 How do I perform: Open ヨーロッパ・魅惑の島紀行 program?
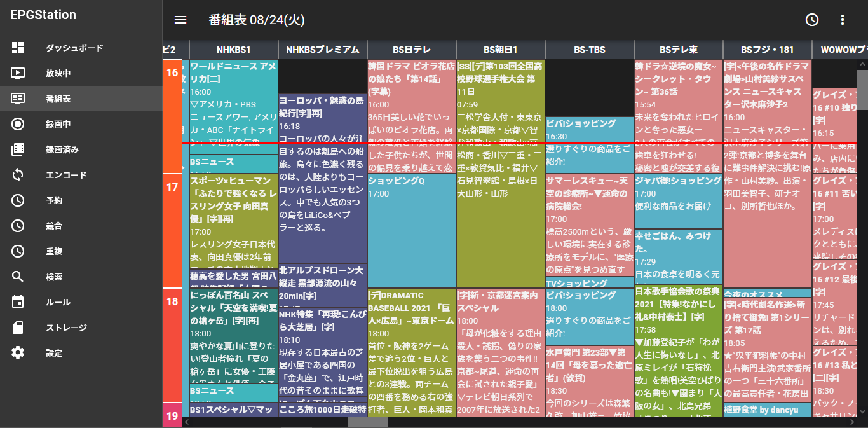(323, 178)
